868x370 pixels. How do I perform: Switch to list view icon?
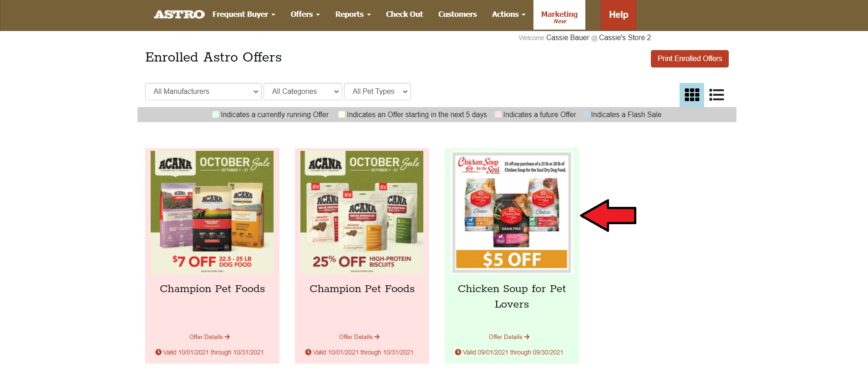716,95
